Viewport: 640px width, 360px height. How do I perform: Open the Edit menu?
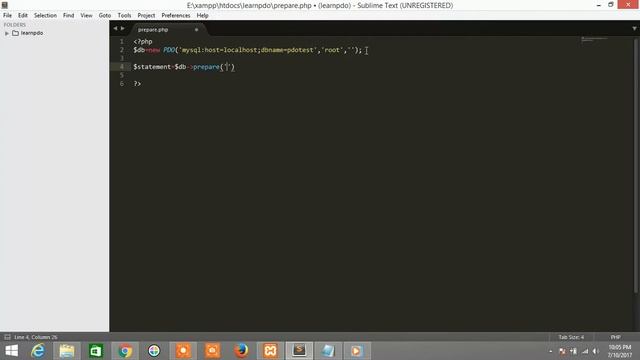tap(23, 16)
